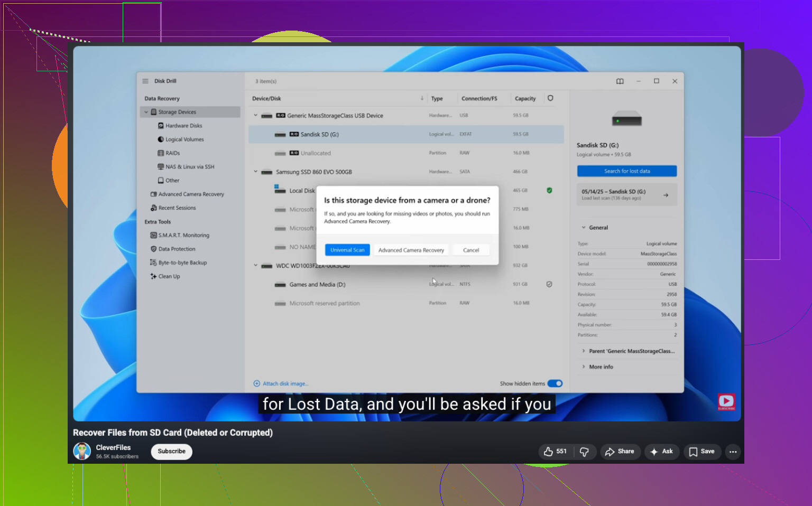Click the video title Recover Files from SD Card
Screen dimensions: 812x506
coord(173,433)
